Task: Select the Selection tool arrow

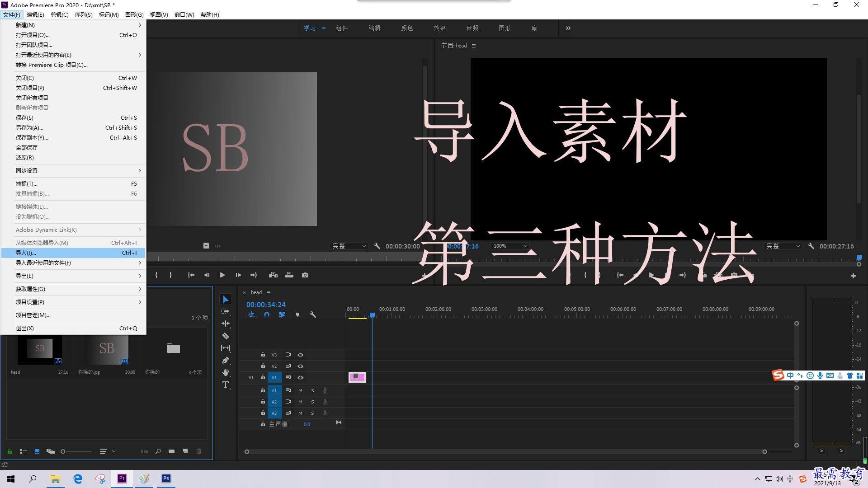Action: [x=226, y=300]
